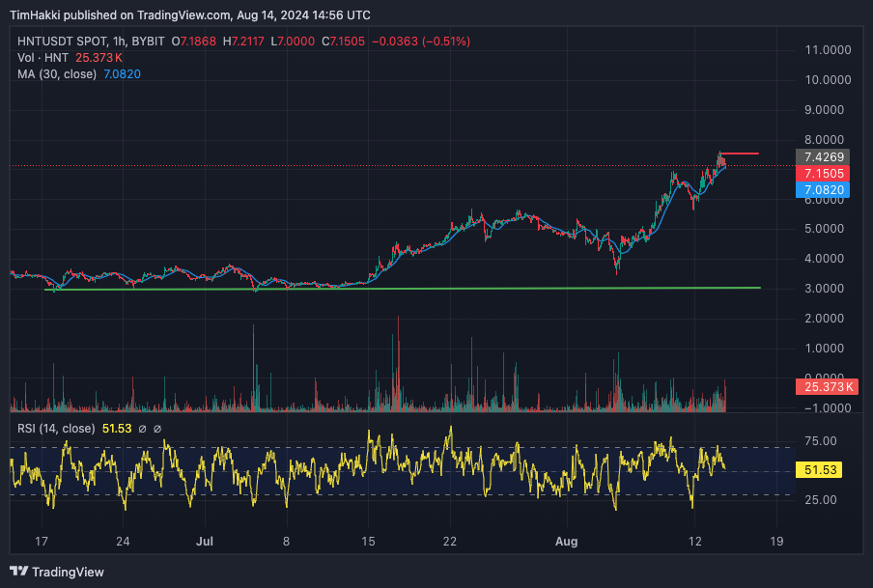Click the TradingView logo at the bottom
Image resolution: width=873 pixels, height=588 pixels.
[57, 572]
